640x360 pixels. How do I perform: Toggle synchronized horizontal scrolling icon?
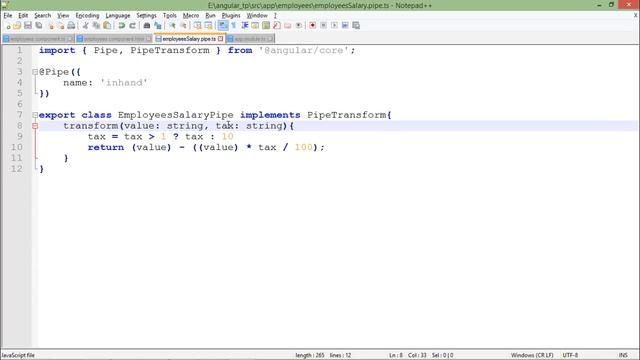(209, 26)
